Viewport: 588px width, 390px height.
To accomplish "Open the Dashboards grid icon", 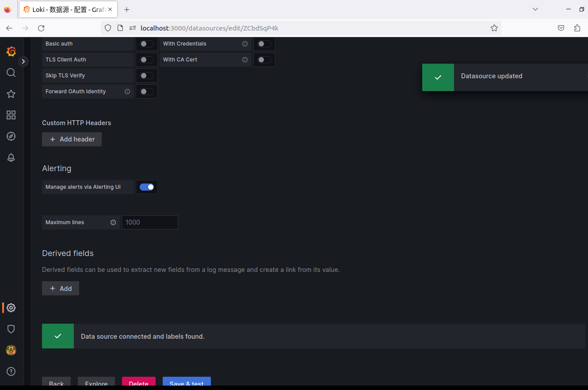I will pyautogui.click(x=11, y=115).
